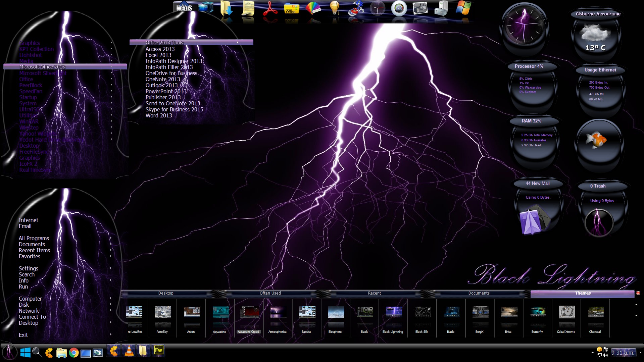Show hidden system tray icons

click(x=592, y=353)
